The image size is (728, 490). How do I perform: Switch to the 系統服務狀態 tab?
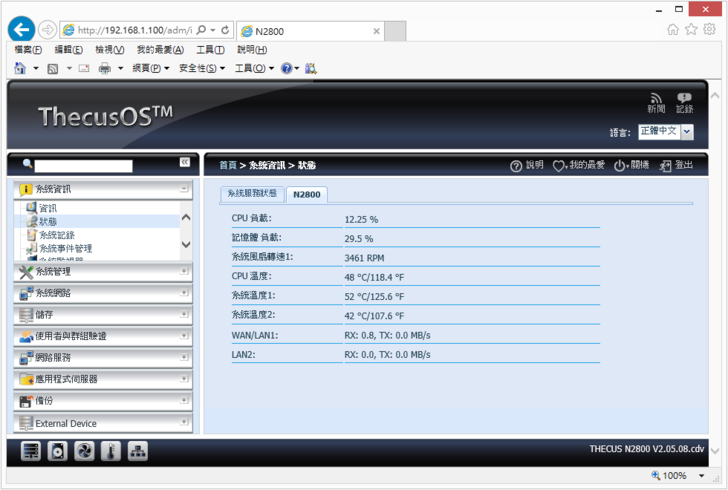point(252,194)
